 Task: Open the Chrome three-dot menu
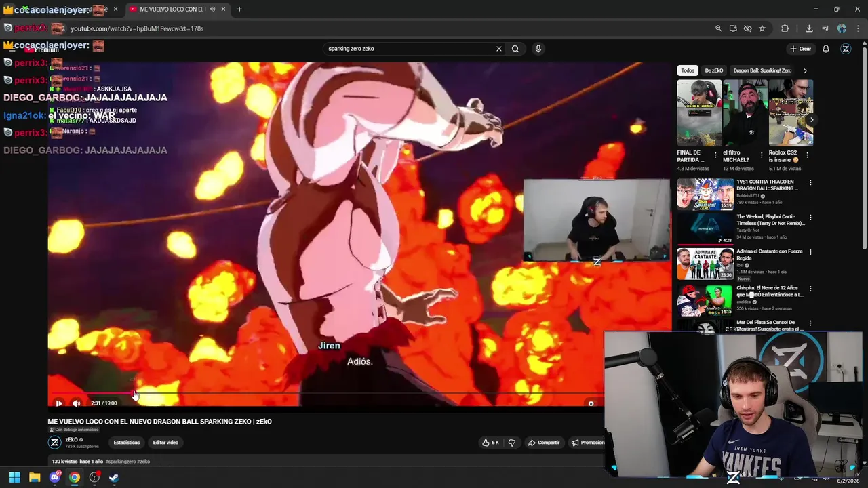(858, 28)
